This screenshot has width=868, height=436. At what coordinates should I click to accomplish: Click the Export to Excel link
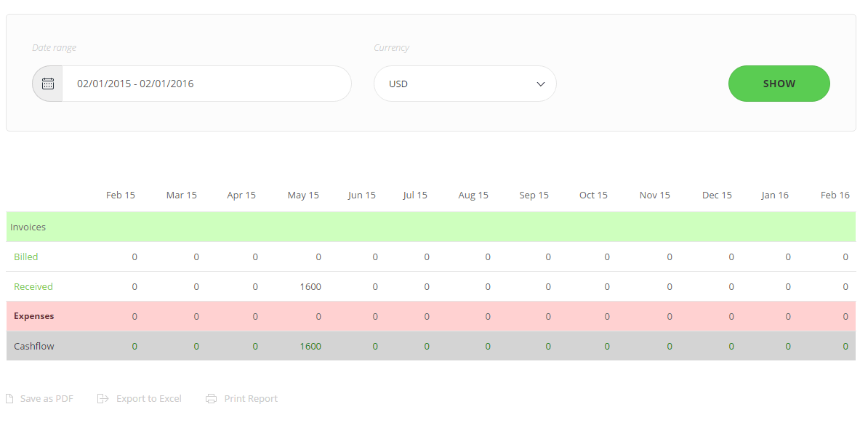tap(148, 397)
